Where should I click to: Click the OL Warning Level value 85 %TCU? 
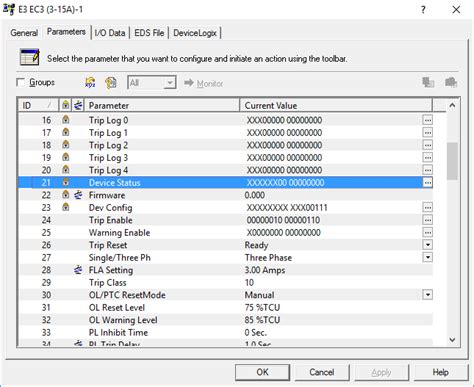[x=262, y=320]
